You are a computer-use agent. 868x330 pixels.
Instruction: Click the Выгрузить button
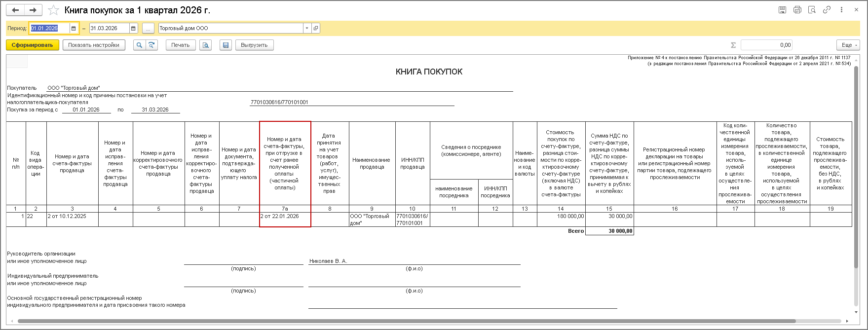pyautogui.click(x=255, y=45)
